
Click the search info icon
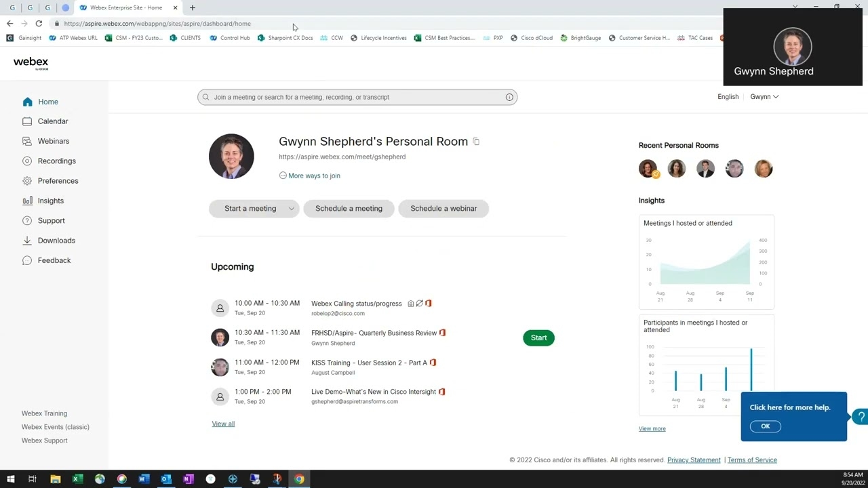(x=509, y=97)
